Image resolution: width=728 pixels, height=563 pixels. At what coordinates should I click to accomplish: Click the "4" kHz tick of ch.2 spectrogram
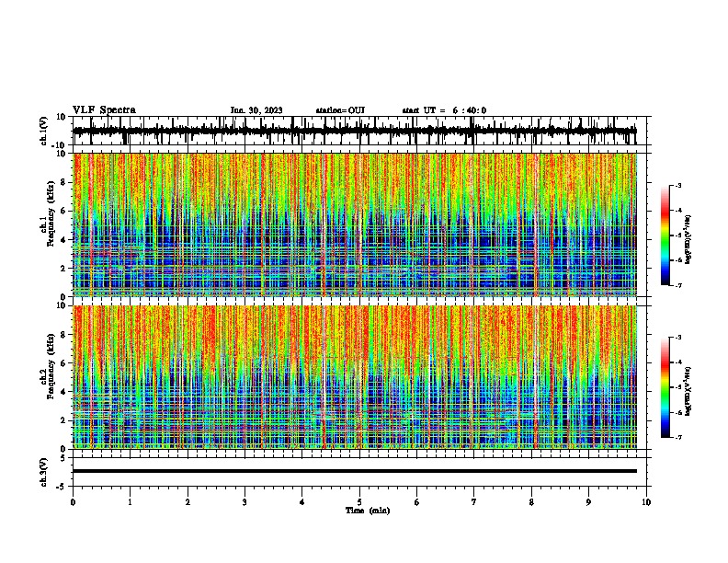[64, 392]
